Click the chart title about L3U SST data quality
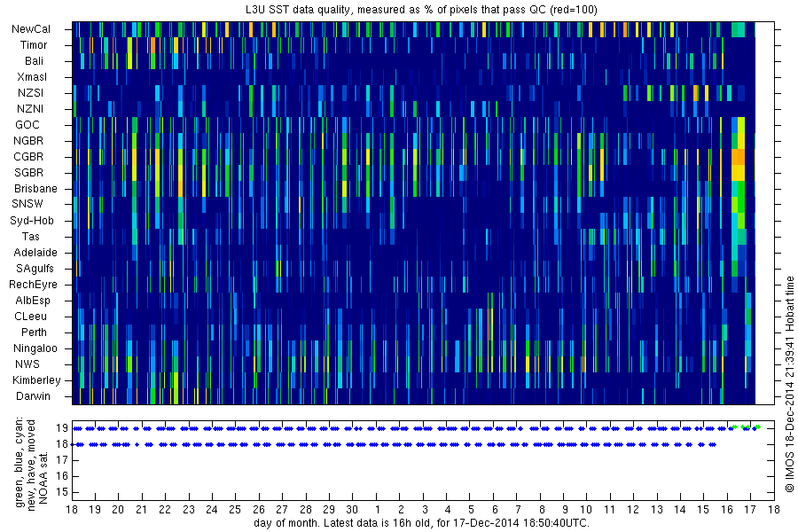This screenshot has width=798, height=532. pyautogui.click(x=421, y=10)
